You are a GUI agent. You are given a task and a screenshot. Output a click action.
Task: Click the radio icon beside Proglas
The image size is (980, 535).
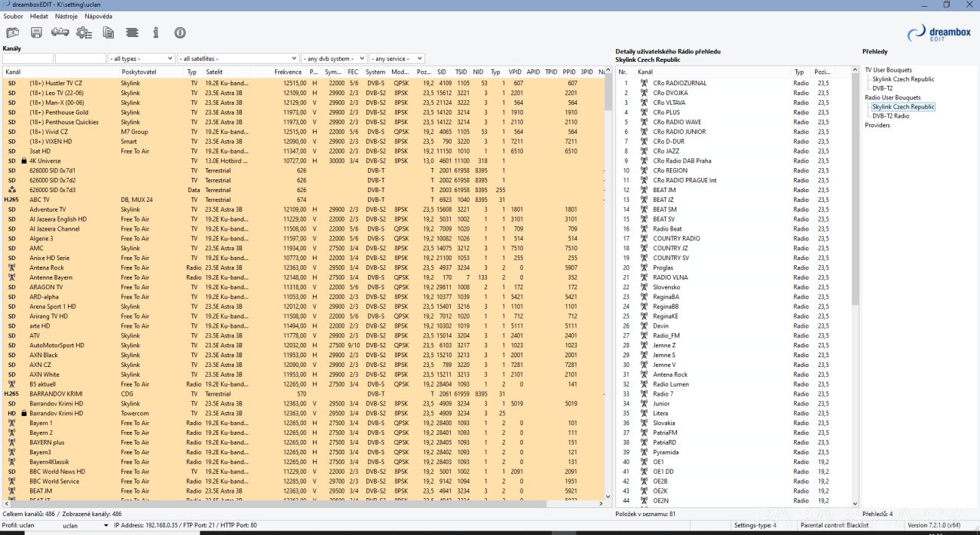point(644,267)
